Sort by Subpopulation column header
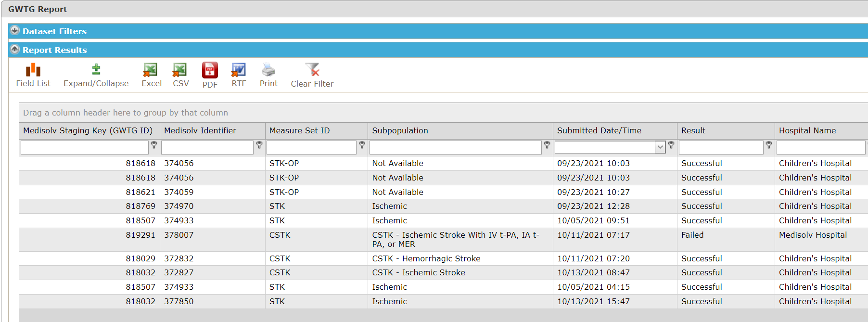The image size is (868, 322). point(400,130)
